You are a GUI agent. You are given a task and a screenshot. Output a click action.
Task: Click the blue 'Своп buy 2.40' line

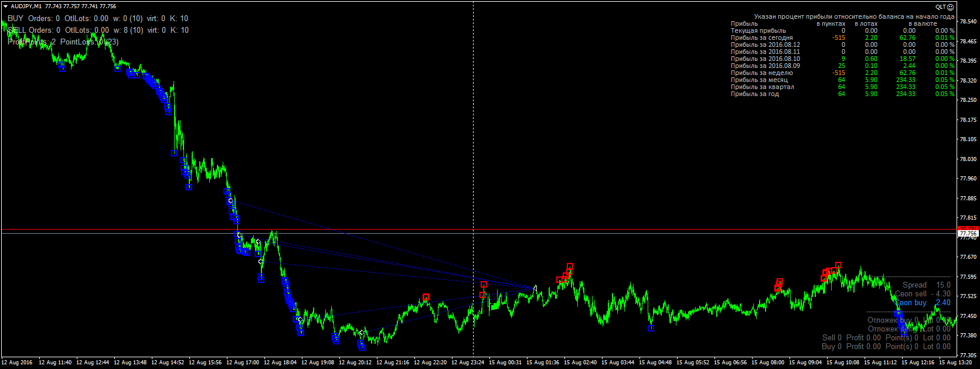[923, 303]
